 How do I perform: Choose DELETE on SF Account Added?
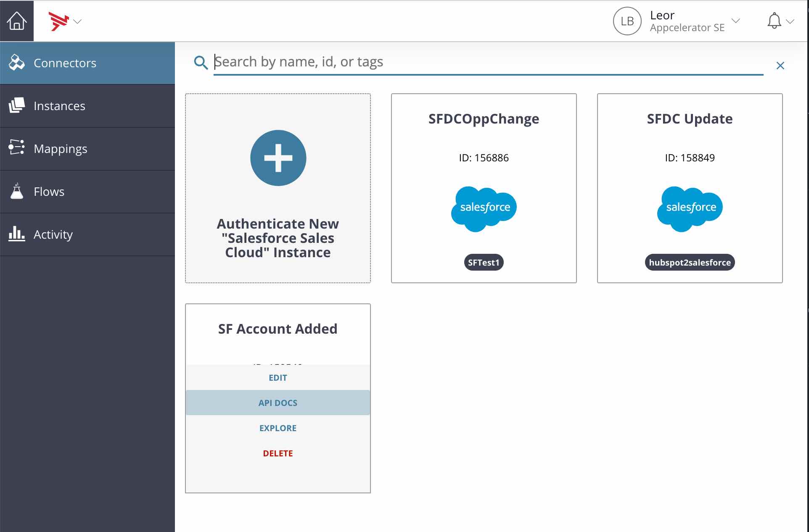[x=278, y=453]
